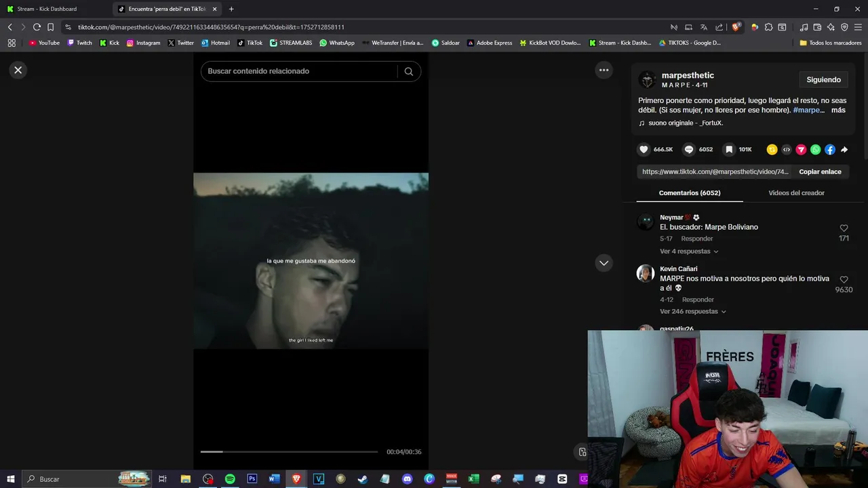Open comments via speech bubble icon

[689, 149]
